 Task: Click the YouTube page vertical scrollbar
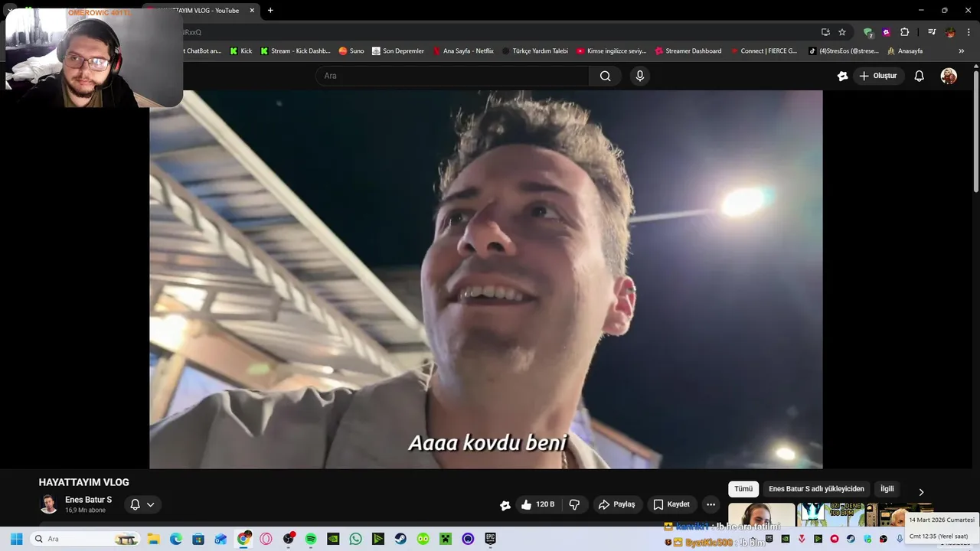click(x=975, y=130)
